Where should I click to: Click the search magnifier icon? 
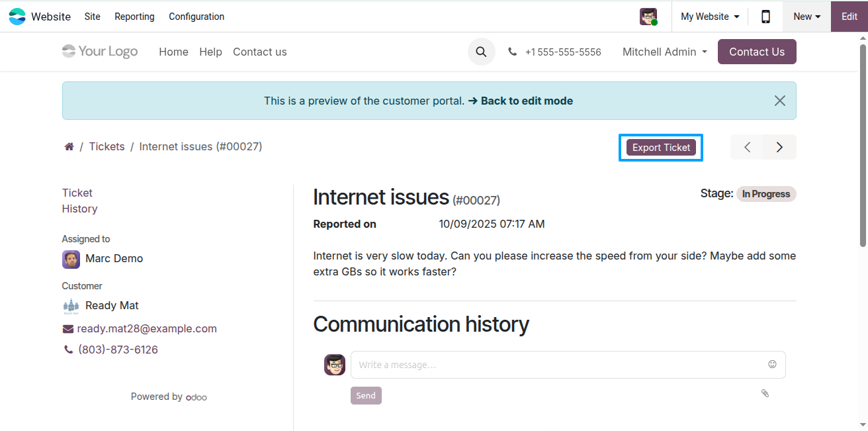click(x=482, y=52)
